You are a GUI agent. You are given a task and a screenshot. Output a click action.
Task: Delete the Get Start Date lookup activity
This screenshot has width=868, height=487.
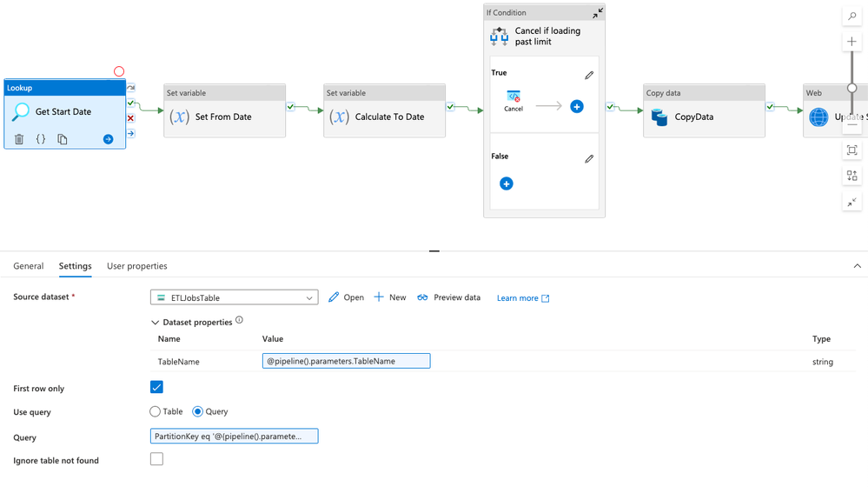tap(19, 139)
